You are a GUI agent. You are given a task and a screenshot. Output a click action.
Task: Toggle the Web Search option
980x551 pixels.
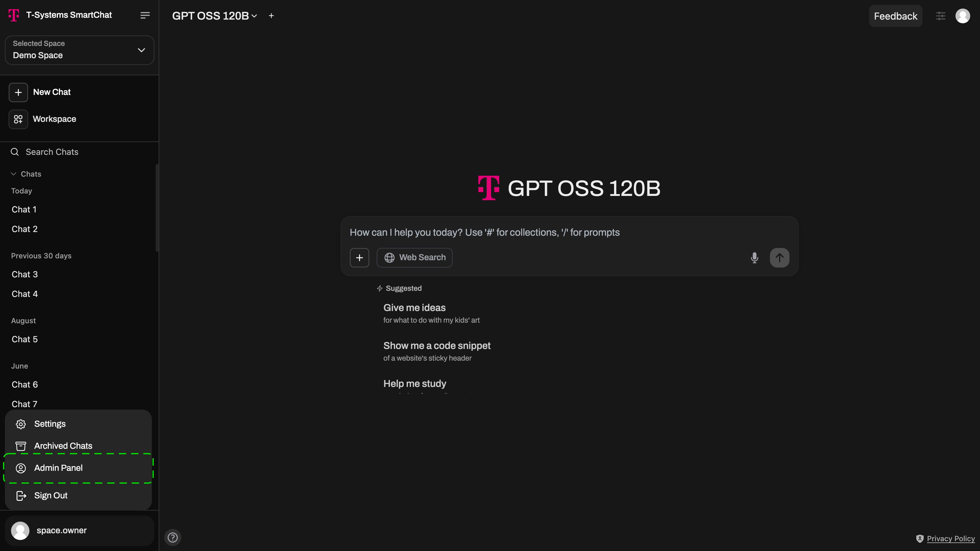[x=414, y=258]
